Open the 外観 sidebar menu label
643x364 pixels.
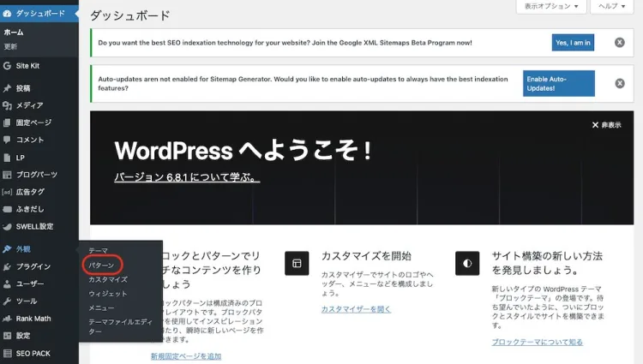point(23,249)
